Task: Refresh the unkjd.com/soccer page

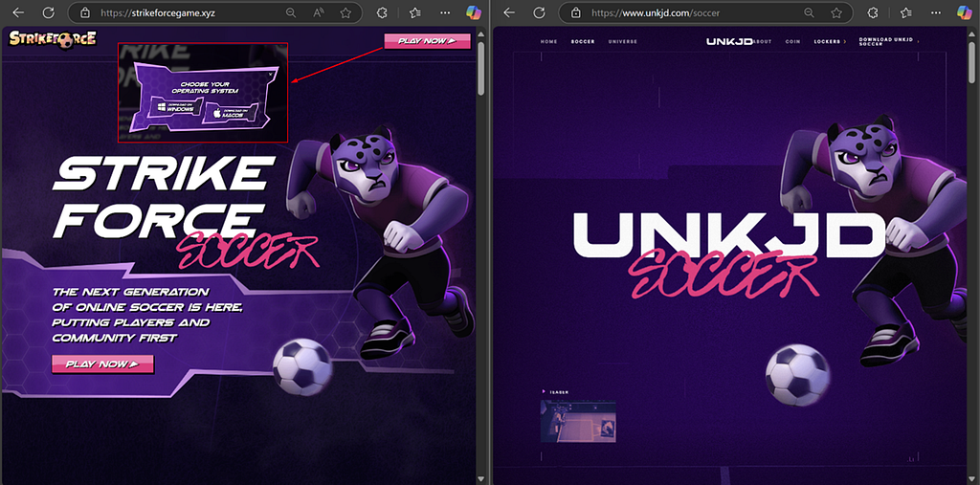Action: coord(539,12)
